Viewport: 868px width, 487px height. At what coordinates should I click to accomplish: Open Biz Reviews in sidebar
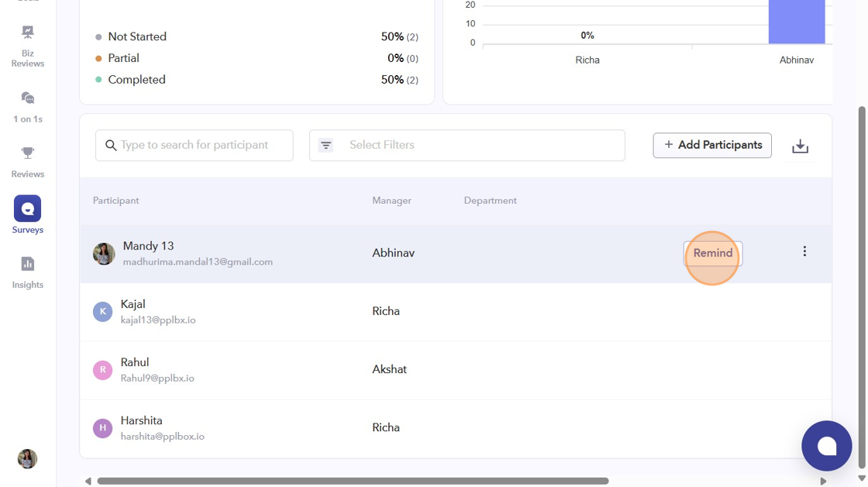(x=28, y=47)
